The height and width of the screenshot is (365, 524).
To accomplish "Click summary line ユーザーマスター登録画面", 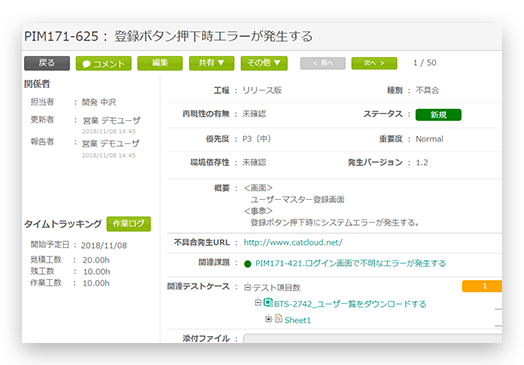I will [x=297, y=200].
